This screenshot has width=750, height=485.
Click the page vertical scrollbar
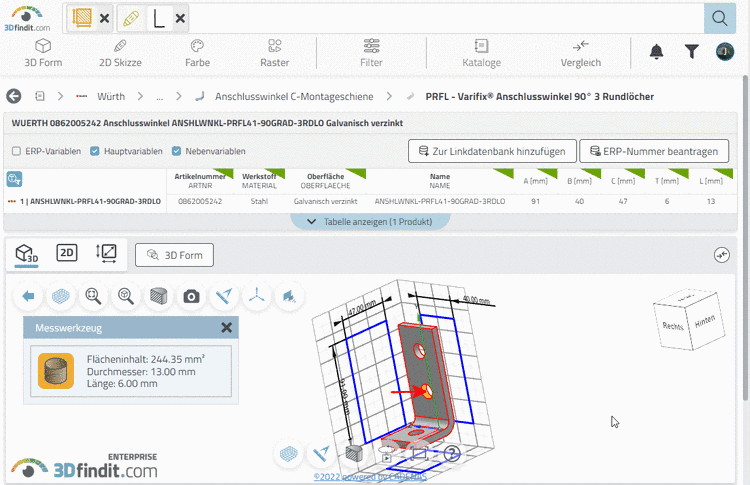click(746, 239)
